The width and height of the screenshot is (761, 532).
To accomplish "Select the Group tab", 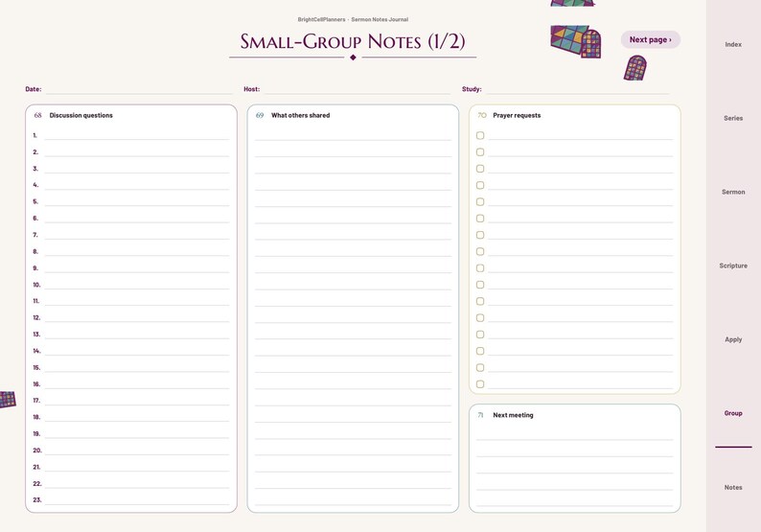I will (x=733, y=413).
